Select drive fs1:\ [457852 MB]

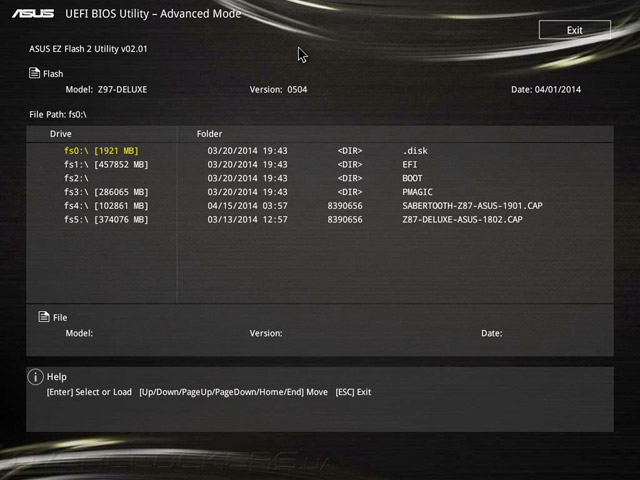(x=106, y=164)
